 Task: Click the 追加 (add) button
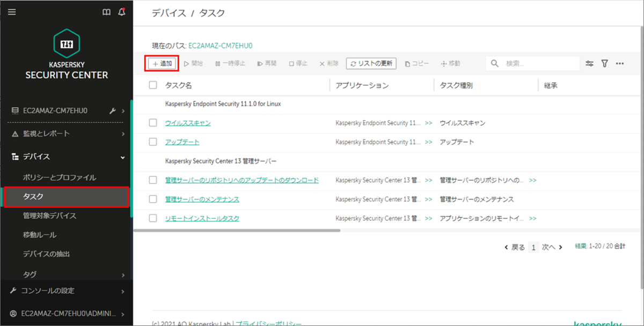click(162, 63)
